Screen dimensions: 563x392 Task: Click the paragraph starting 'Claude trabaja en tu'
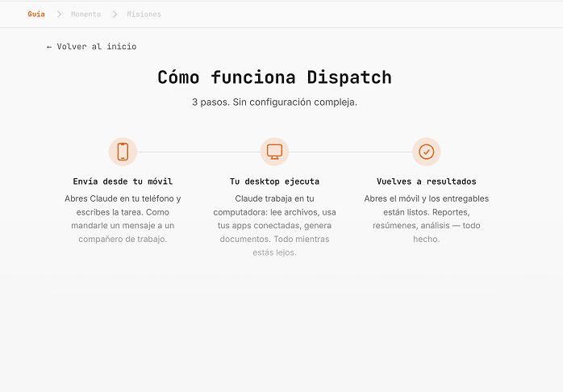pyautogui.click(x=275, y=225)
